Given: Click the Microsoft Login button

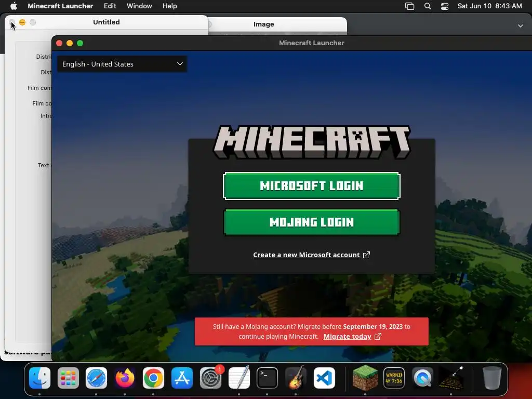Looking at the screenshot, I should pyautogui.click(x=312, y=186).
